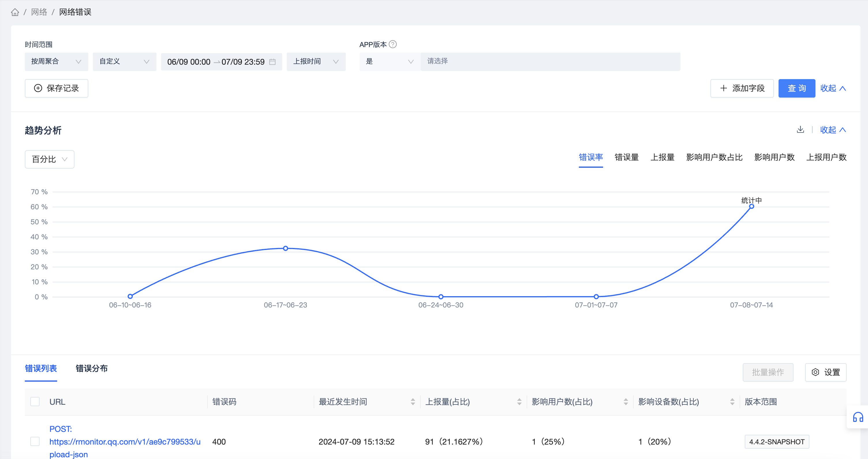
Task: Click the 查询 button
Action: (x=796, y=88)
